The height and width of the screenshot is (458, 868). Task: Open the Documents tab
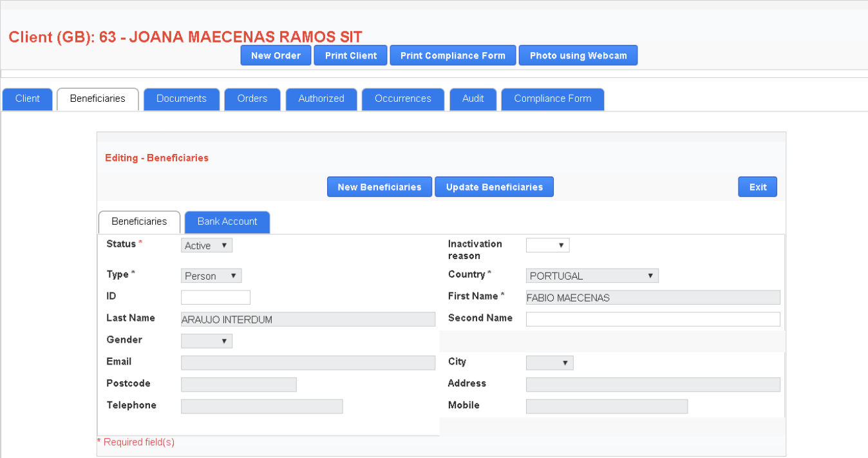coord(181,99)
